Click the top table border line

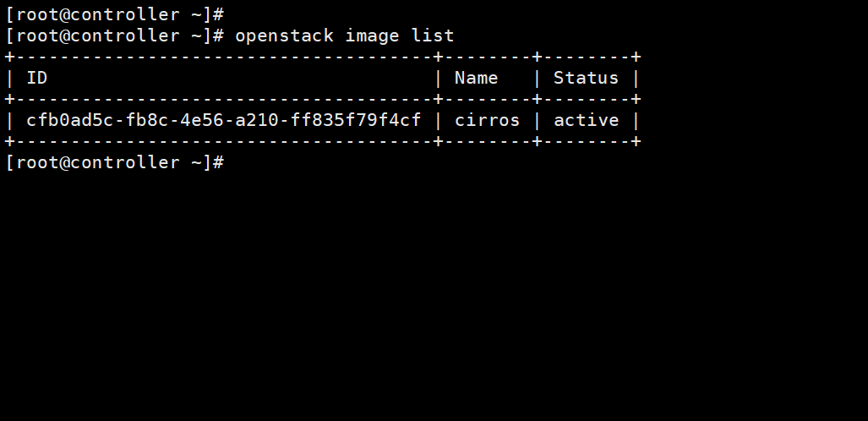323,57
